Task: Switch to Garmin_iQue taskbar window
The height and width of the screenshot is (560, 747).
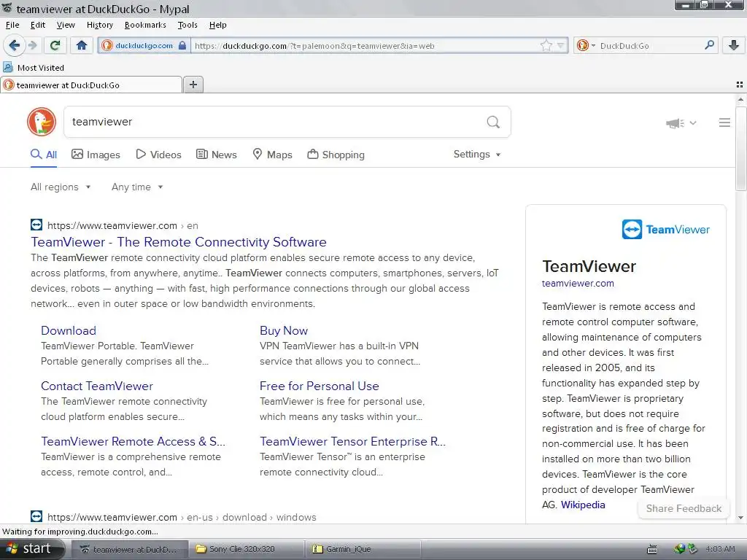Action: [363, 549]
